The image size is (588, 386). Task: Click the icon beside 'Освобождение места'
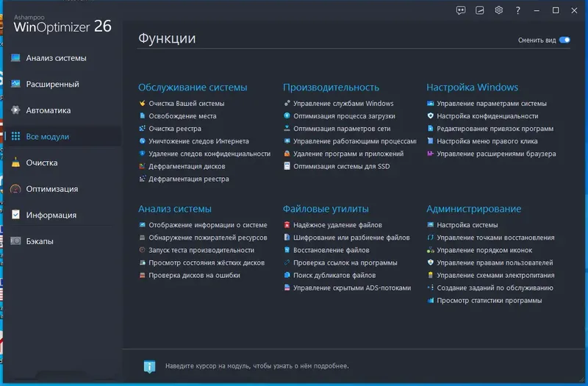[142, 115]
